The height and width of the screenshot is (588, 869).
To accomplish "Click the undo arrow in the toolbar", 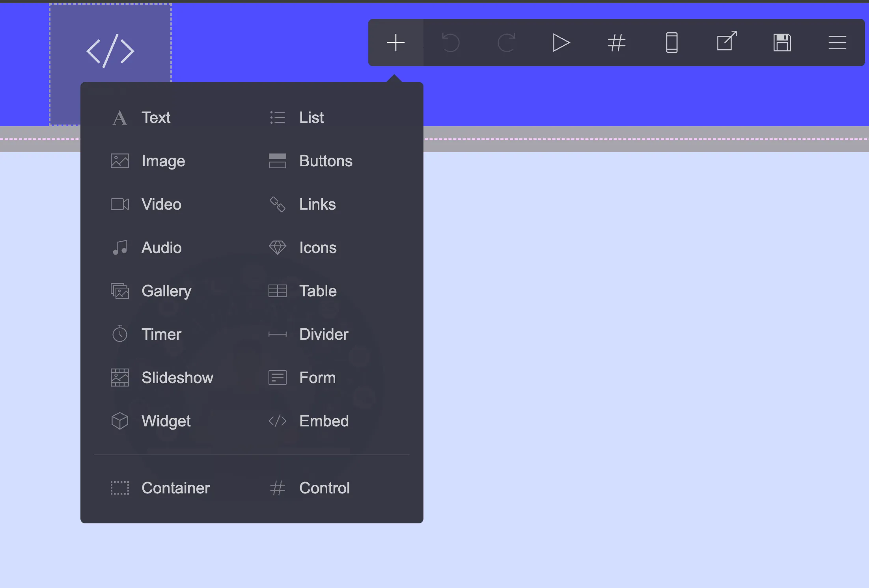I will click(451, 43).
